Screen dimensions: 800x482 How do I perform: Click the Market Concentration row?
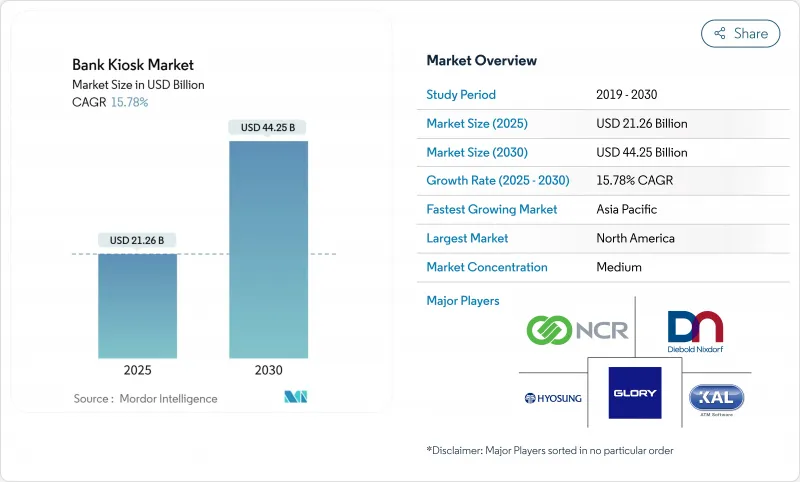pyautogui.click(x=588, y=267)
